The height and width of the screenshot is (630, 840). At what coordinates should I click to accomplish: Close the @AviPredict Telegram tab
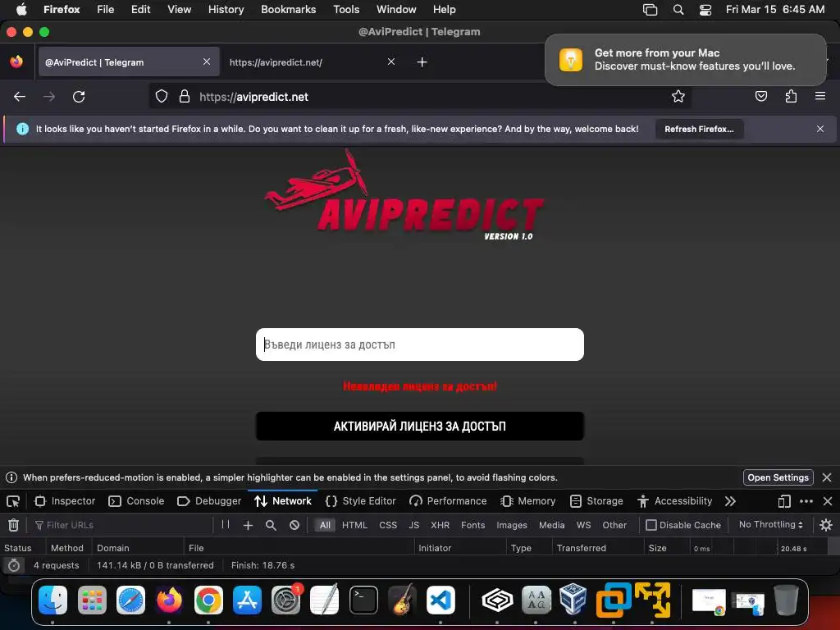click(x=207, y=62)
